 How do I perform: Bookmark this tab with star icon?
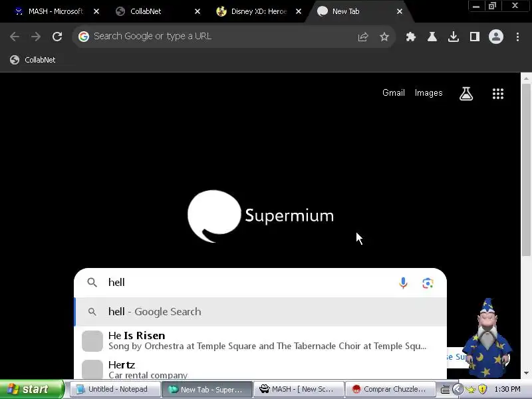click(384, 37)
